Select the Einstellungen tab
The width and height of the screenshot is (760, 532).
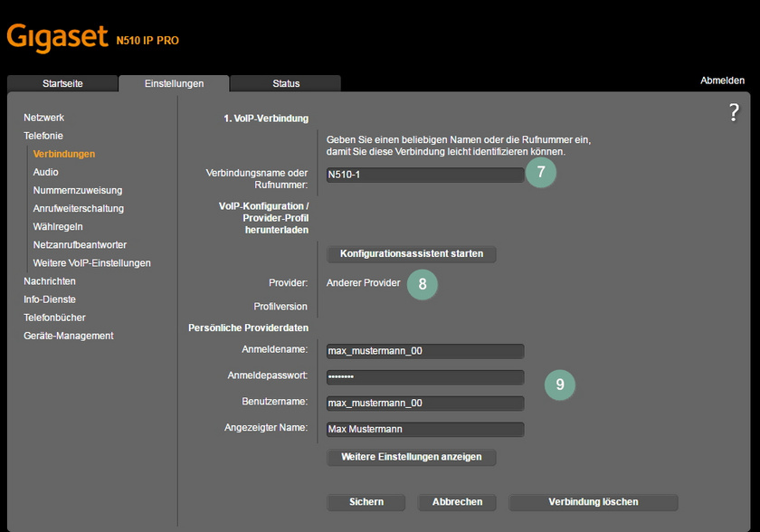tap(174, 83)
